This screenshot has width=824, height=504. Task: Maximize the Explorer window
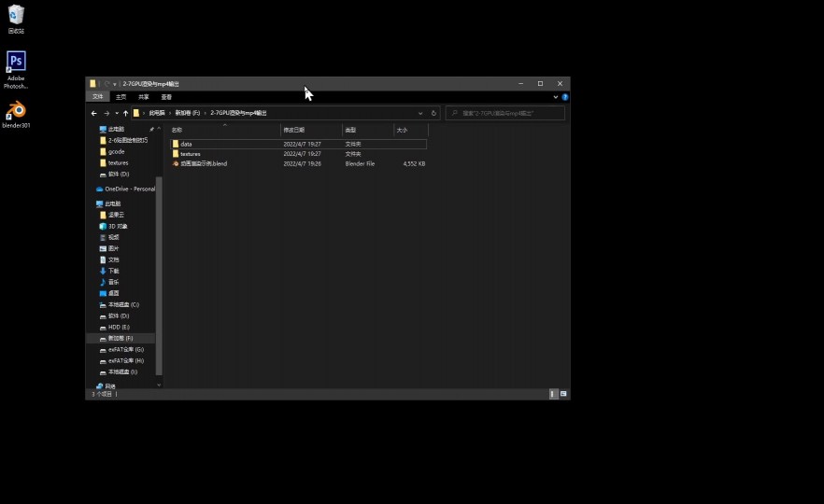coord(540,83)
